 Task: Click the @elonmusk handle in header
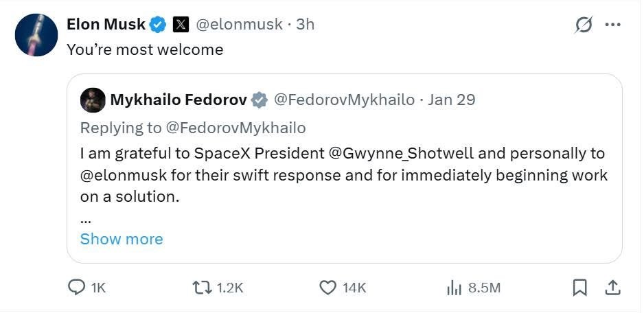tap(239, 25)
